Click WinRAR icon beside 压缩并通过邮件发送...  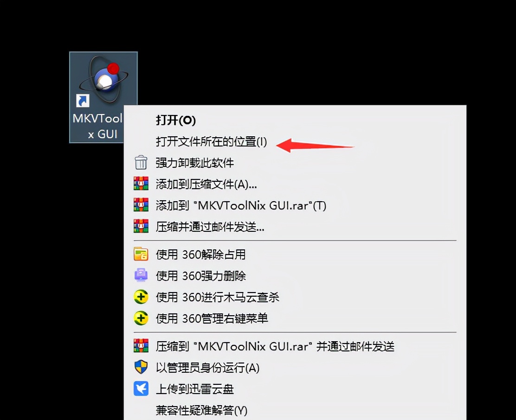point(141,226)
